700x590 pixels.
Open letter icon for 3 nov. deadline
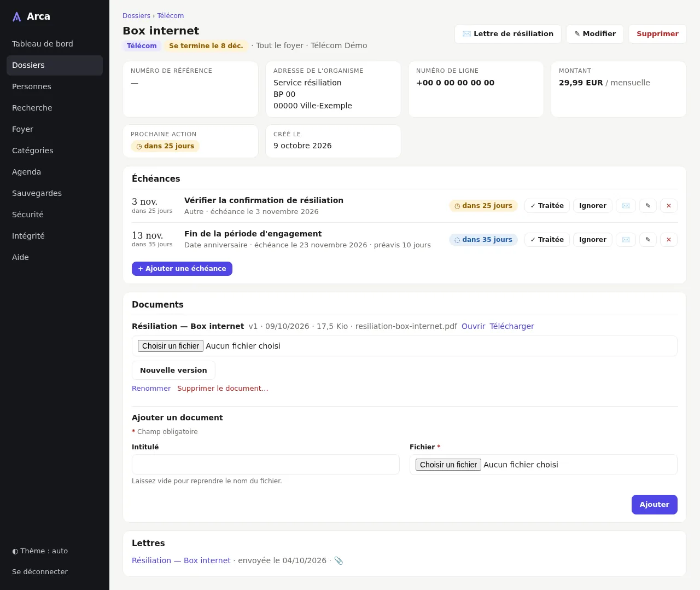626,206
